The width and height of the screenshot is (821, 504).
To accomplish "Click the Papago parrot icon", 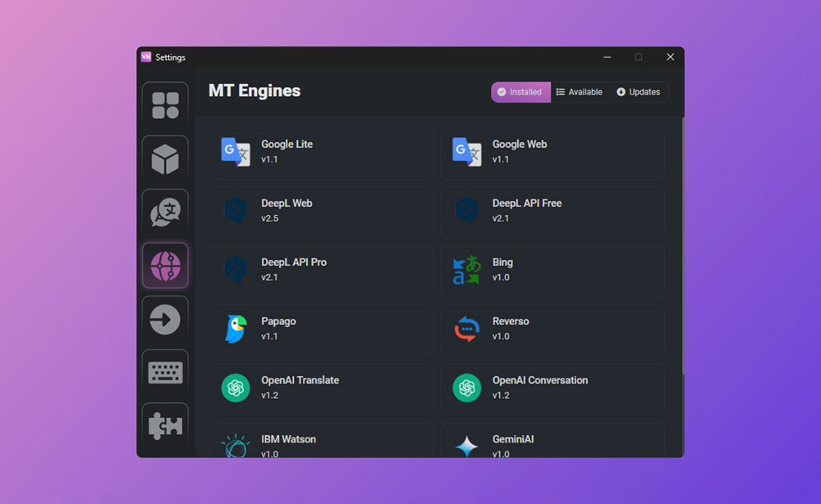I will coord(236,329).
